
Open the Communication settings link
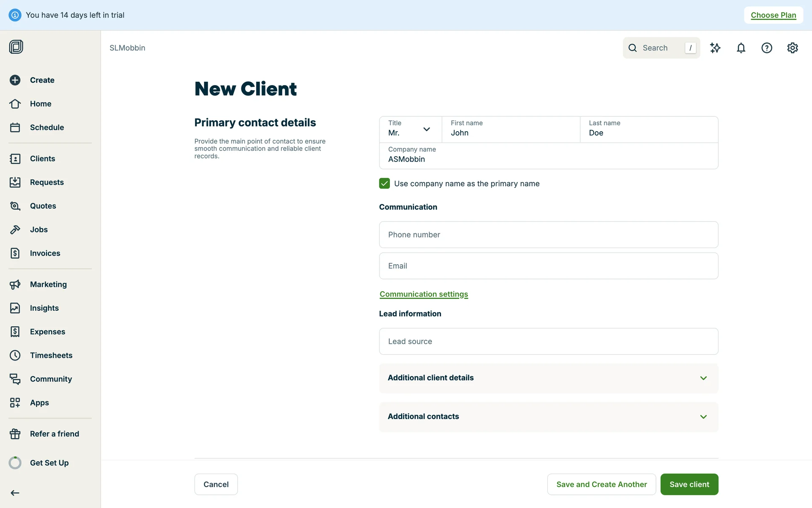(x=424, y=294)
